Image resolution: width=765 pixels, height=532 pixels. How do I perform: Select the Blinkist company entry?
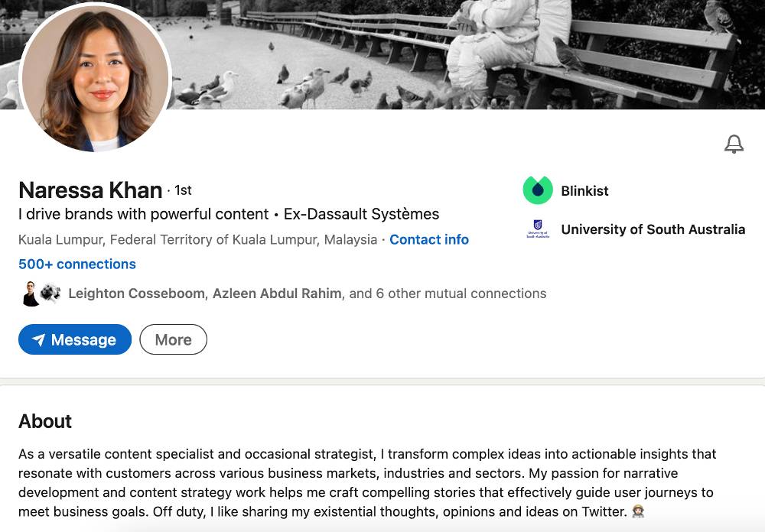pyautogui.click(x=584, y=190)
